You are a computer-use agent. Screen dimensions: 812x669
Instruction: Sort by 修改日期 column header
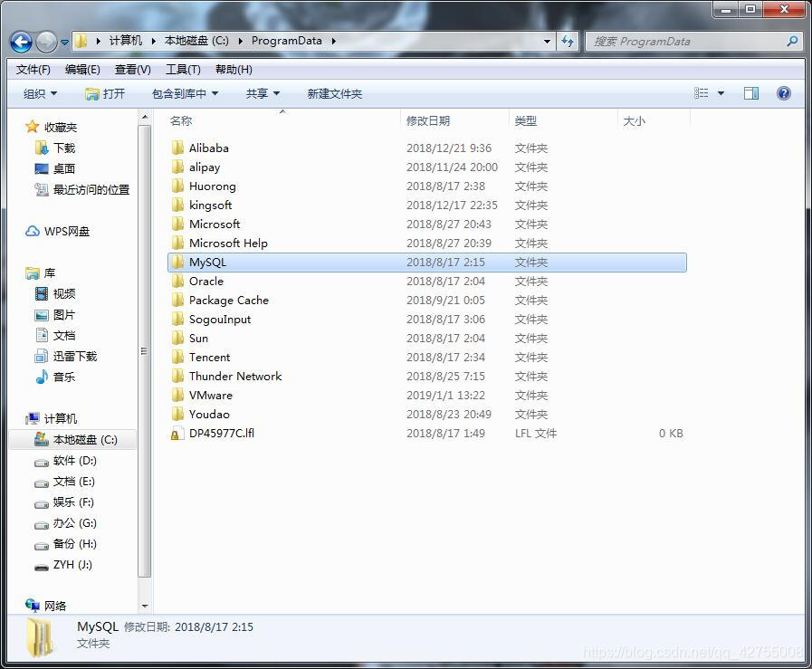coord(454,120)
